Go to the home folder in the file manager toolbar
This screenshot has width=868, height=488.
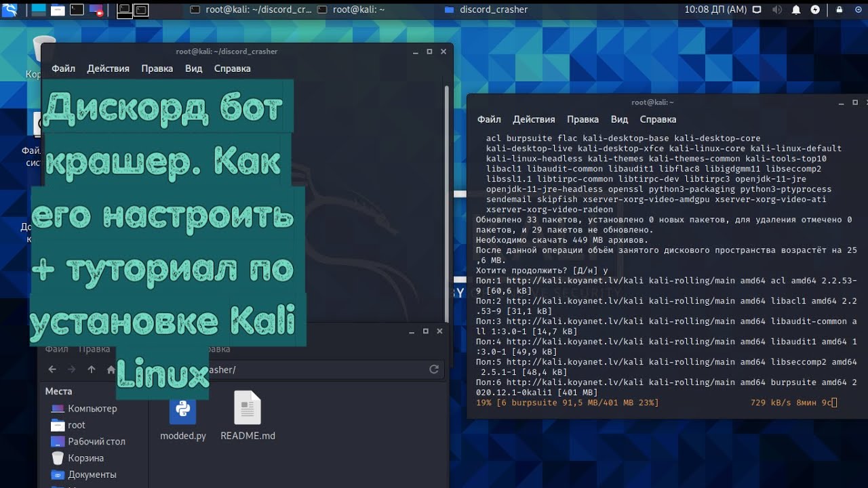(111, 369)
